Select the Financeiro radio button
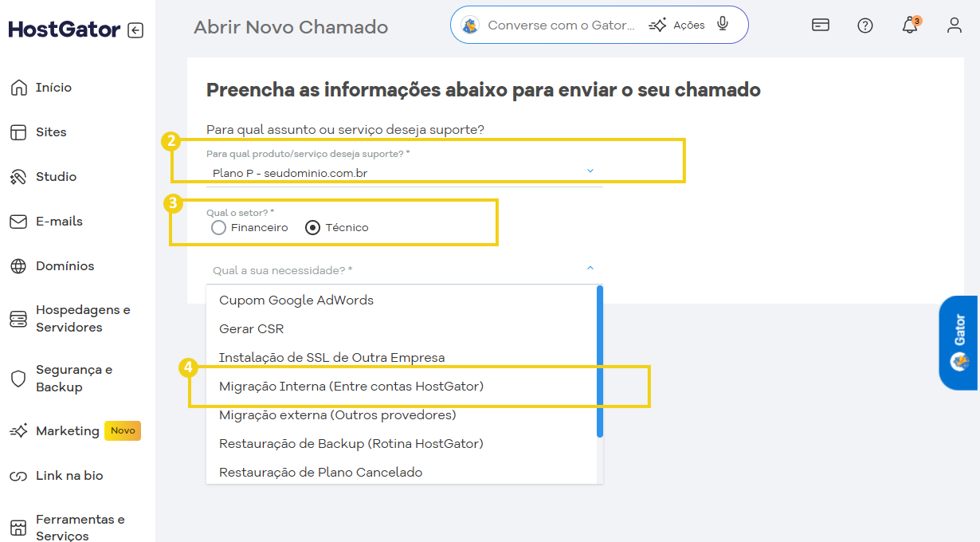 tap(219, 228)
